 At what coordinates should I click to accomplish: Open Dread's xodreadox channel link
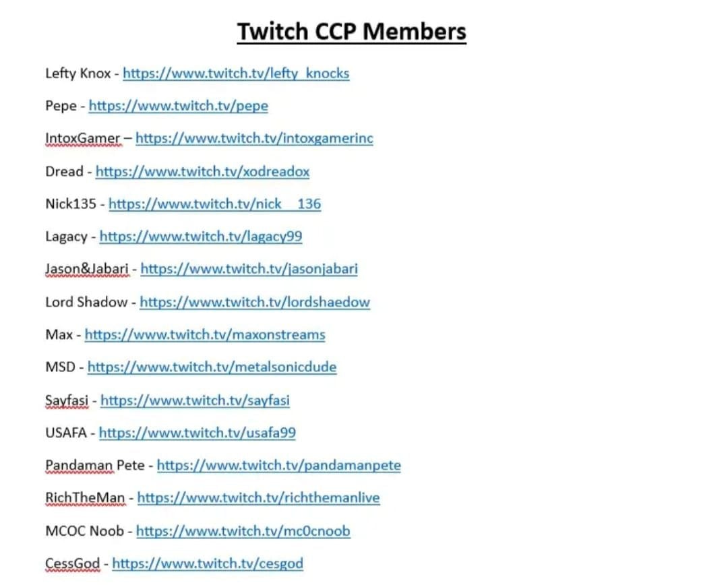202,171
